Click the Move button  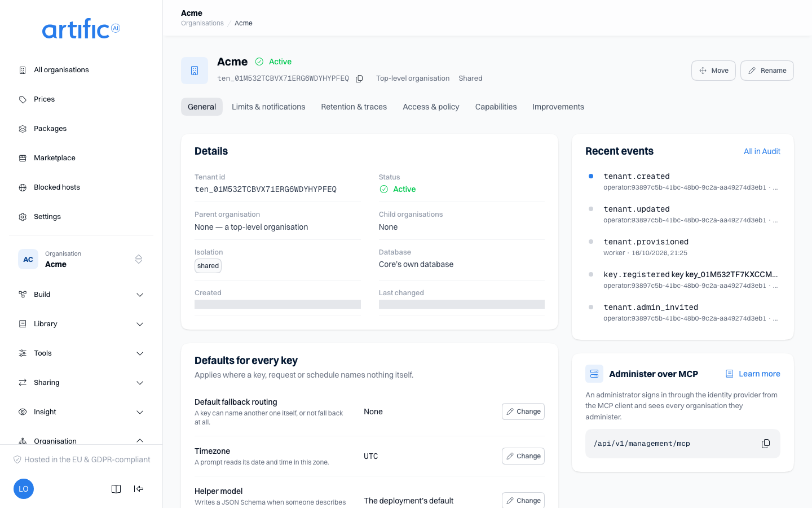(x=714, y=71)
